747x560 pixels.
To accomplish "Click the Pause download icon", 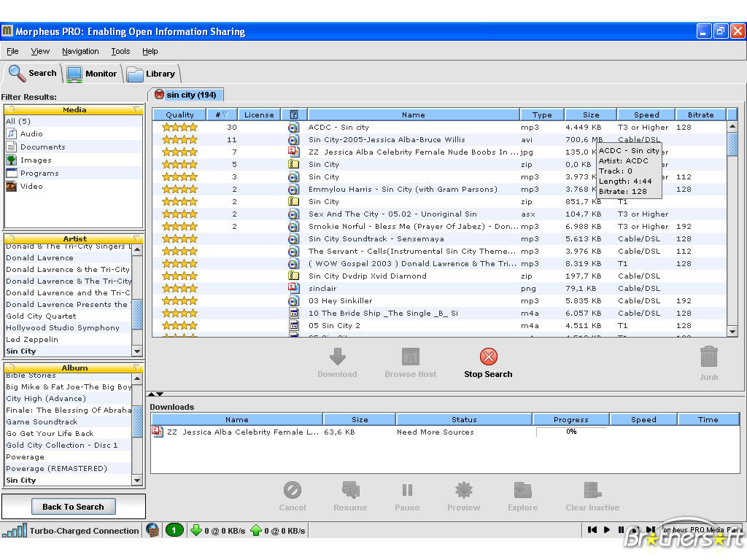I will (407, 490).
